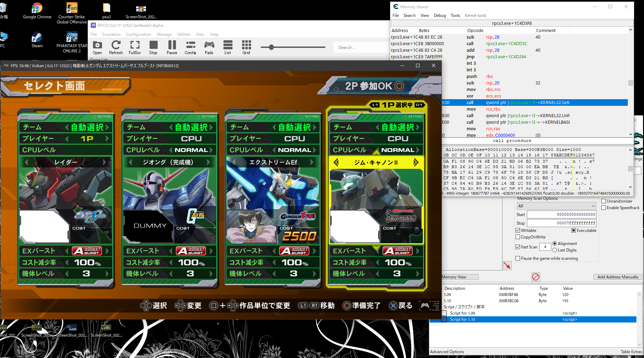
Task: Open Memory Viewer View menu
Action: click(425, 16)
